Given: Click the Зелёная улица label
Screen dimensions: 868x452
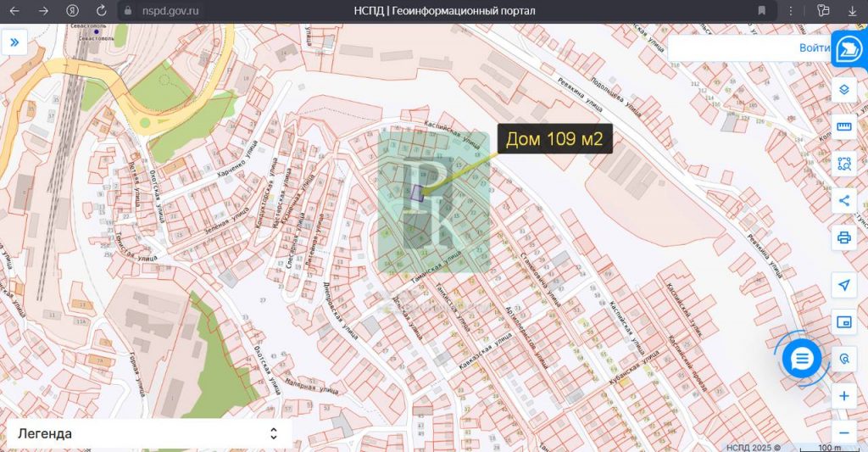Looking at the screenshot, I should pos(226,220).
